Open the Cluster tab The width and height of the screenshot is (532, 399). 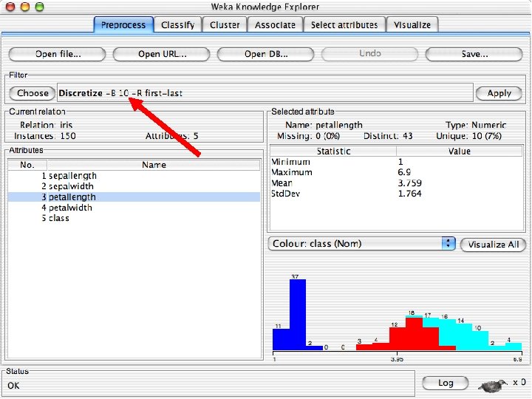tap(225, 25)
